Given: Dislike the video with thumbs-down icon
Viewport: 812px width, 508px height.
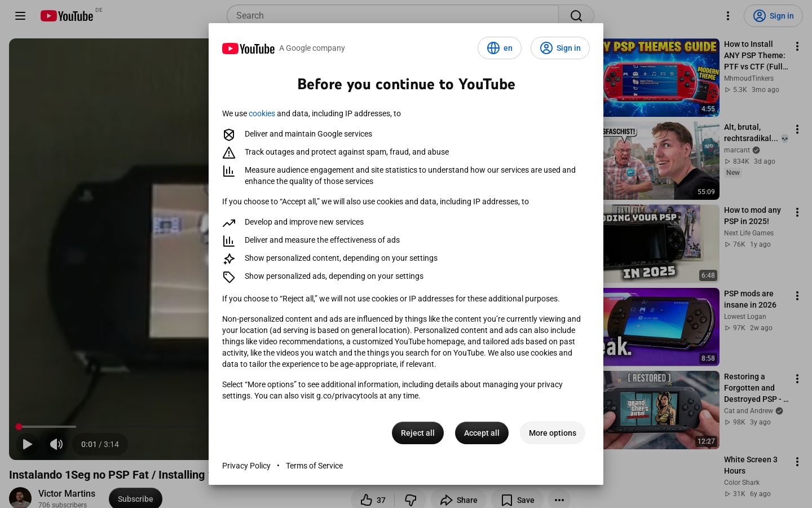Looking at the screenshot, I should 411,500.
